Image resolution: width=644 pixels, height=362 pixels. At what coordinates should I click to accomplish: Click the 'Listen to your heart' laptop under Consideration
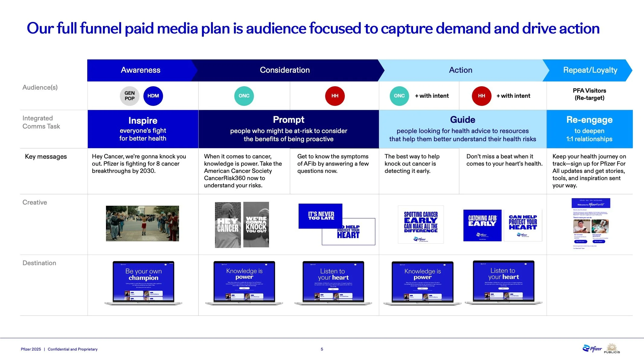tap(333, 283)
